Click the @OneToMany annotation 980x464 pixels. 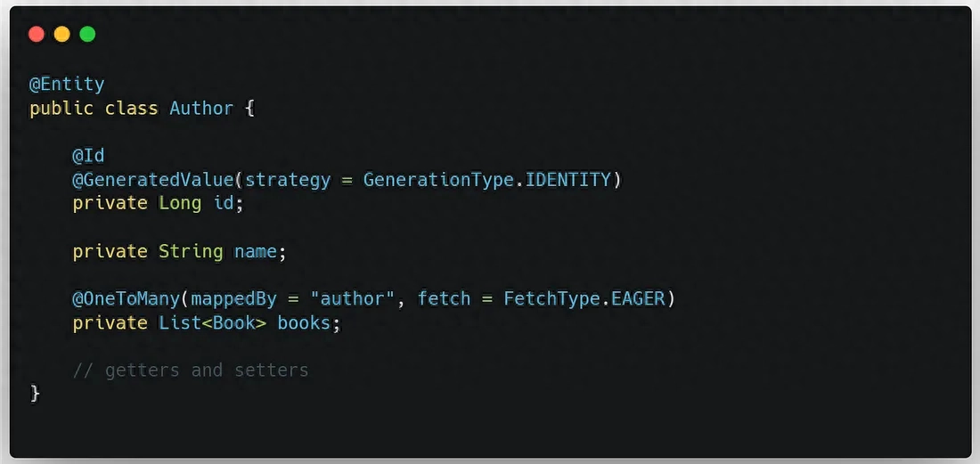pos(126,298)
